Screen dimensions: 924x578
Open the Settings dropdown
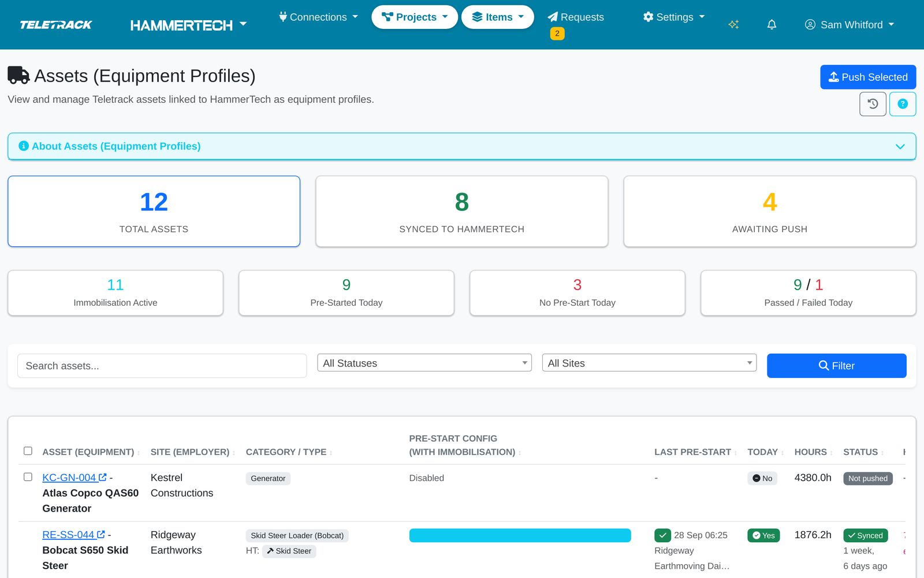pyautogui.click(x=674, y=17)
